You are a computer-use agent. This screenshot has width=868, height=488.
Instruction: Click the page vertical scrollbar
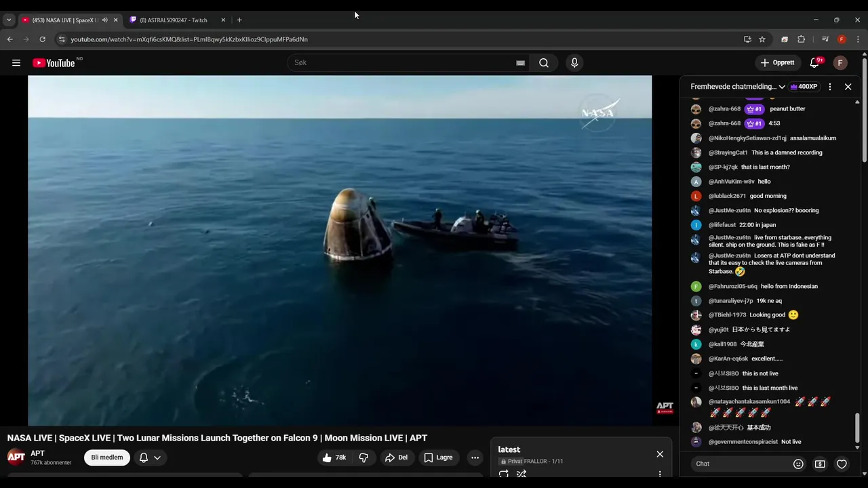865,112
